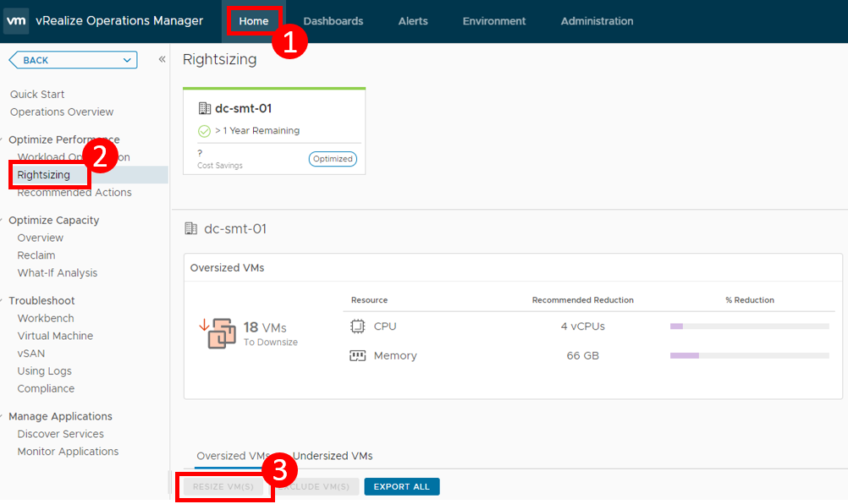Image resolution: width=848 pixels, height=504 pixels.
Task: Open vSAN under Troubleshoot
Action: (30, 353)
